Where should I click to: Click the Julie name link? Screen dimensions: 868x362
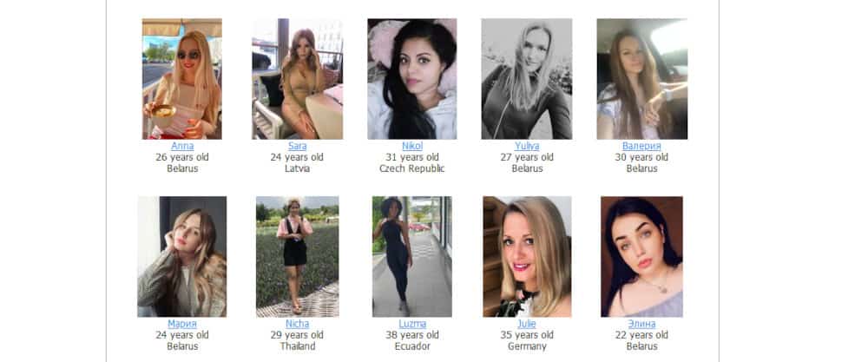pyautogui.click(x=527, y=324)
